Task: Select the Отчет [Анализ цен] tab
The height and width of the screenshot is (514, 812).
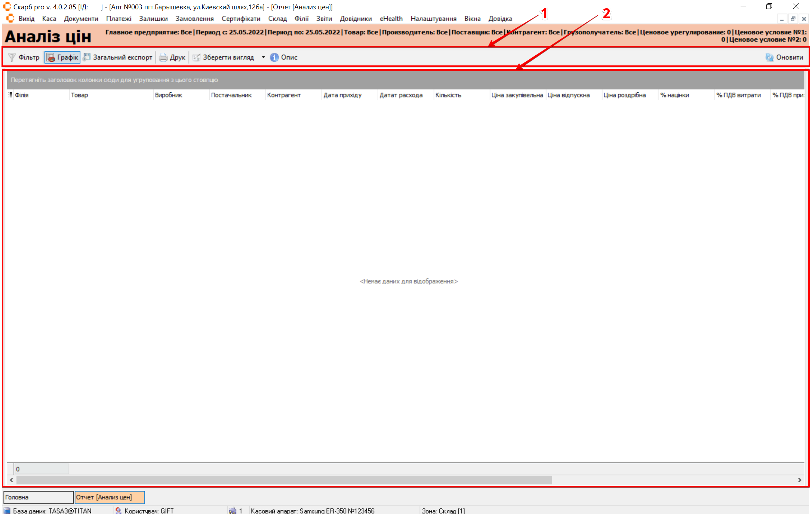Action: click(109, 497)
